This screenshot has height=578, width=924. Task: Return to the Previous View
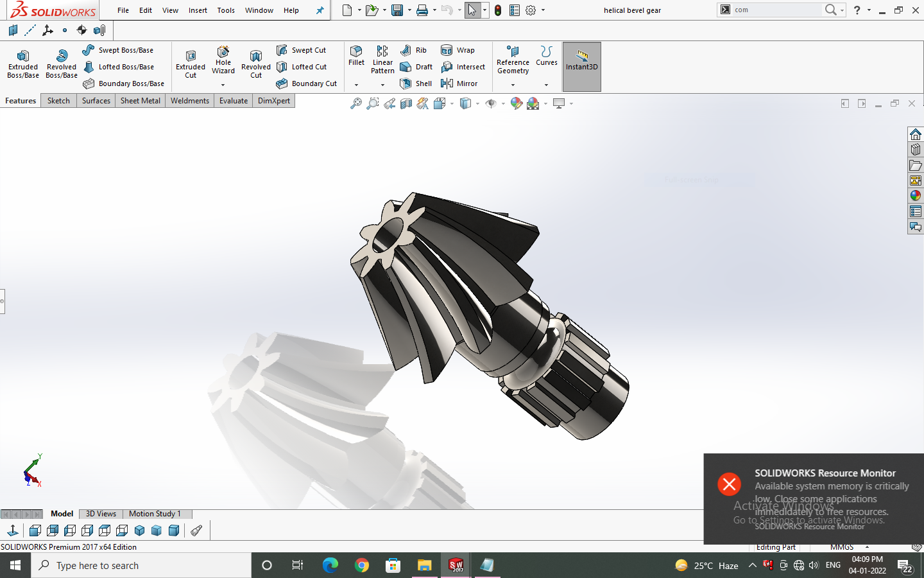point(389,103)
